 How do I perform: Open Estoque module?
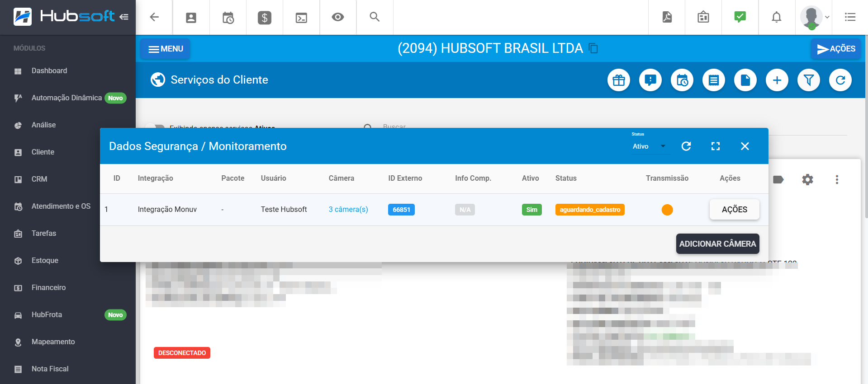50,261
